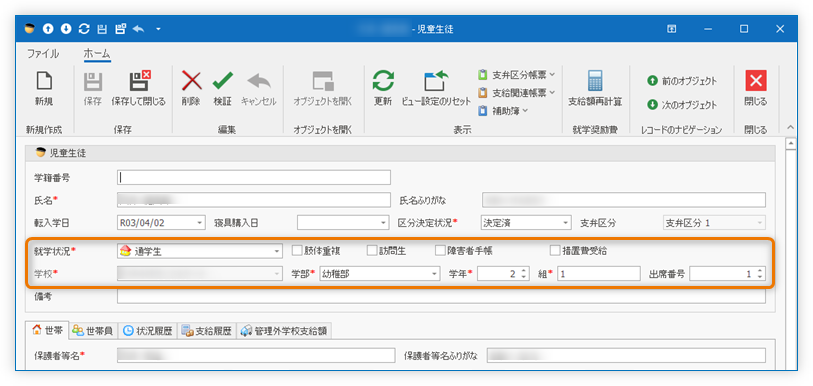Click ビュー設定のリセット button

436,89
